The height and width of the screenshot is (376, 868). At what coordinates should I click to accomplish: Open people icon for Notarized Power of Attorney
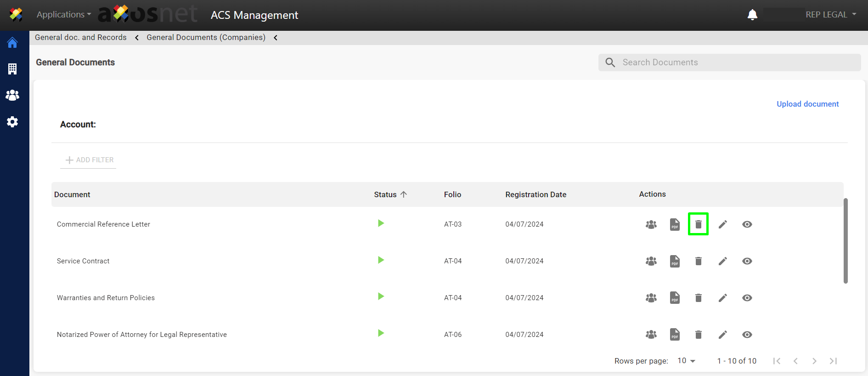[x=651, y=335]
